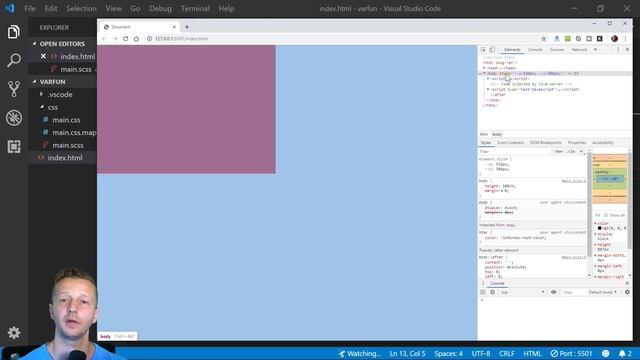This screenshot has width=640, height=360.
Task: Reload the browser page
Action: [x=126, y=39]
